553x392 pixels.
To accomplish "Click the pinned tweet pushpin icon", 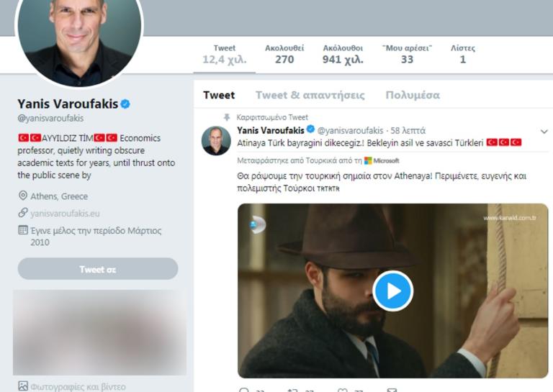I will pyautogui.click(x=227, y=117).
